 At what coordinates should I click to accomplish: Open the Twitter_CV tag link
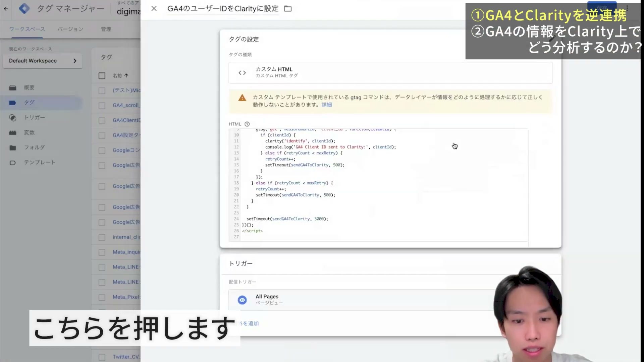point(126,357)
